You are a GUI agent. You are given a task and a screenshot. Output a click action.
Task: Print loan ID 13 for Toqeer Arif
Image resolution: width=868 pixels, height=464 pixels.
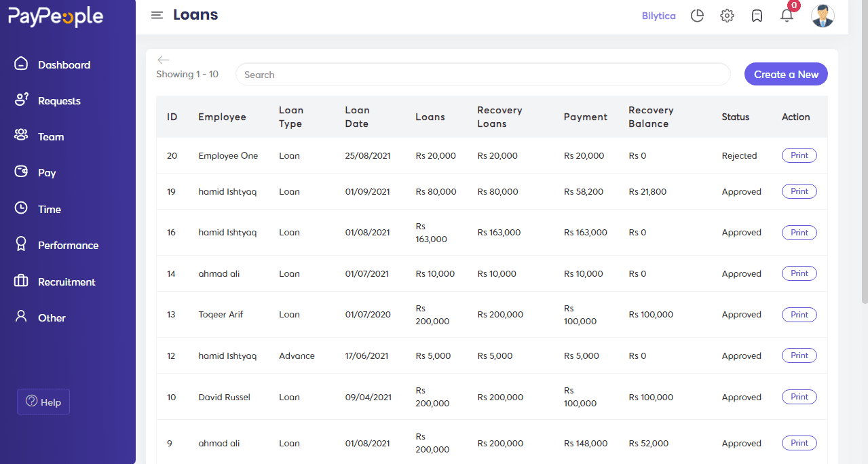coord(799,315)
